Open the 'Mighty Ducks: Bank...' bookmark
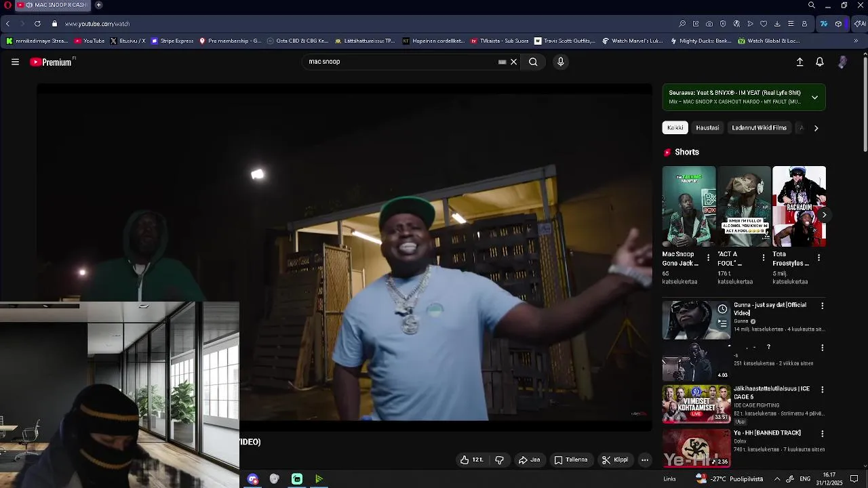 pos(701,41)
